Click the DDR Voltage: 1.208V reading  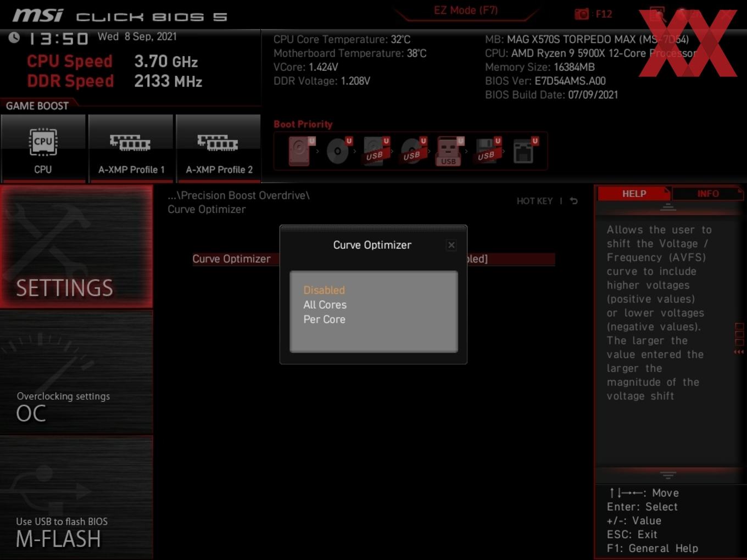pos(322,81)
